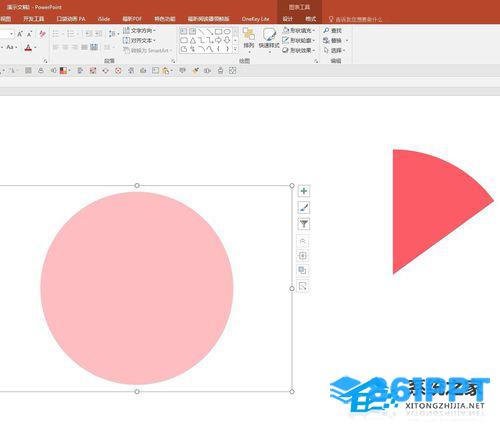The height and width of the screenshot is (424, 500).
Task: Open the Chart Filters funnel button
Action: (303, 224)
